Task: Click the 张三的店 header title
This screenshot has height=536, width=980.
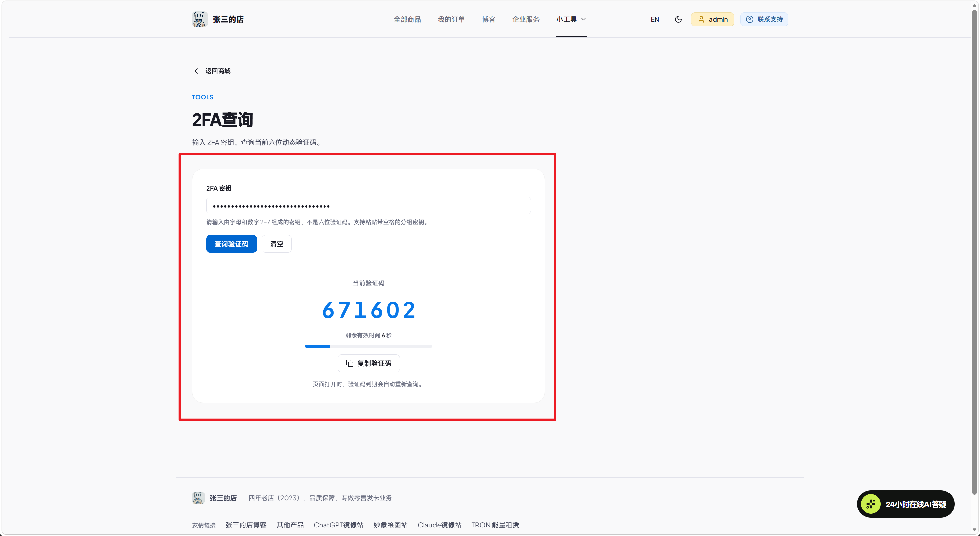Action: click(228, 19)
